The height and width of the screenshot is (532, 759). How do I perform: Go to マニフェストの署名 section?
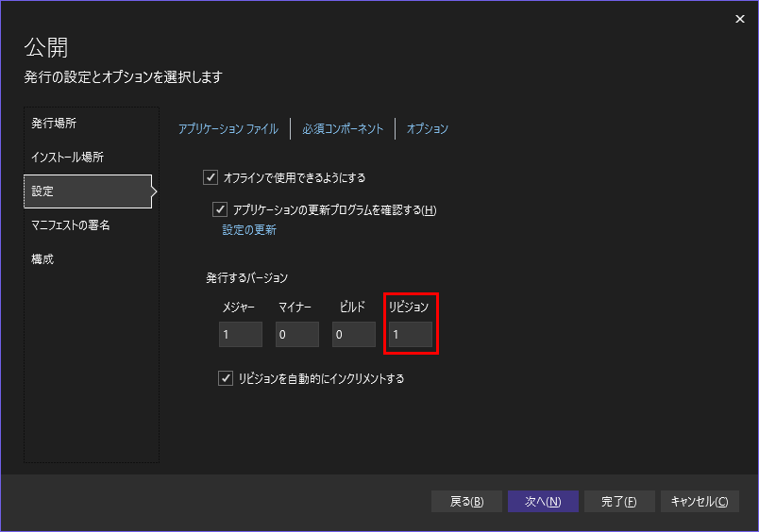coord(71,225)
